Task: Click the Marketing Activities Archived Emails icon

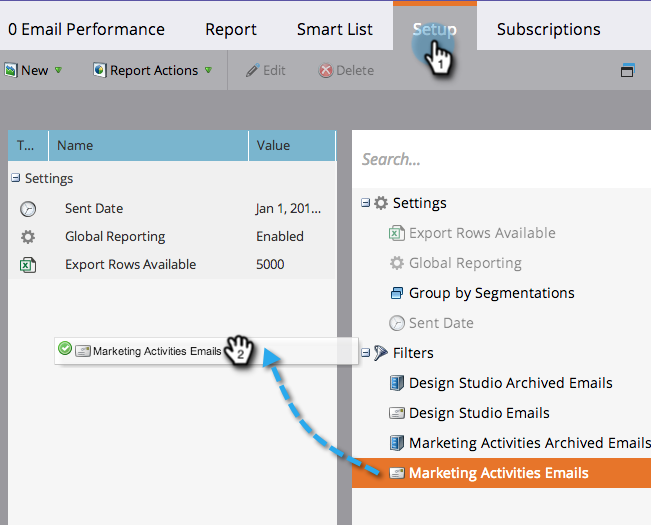Action: 397,443
